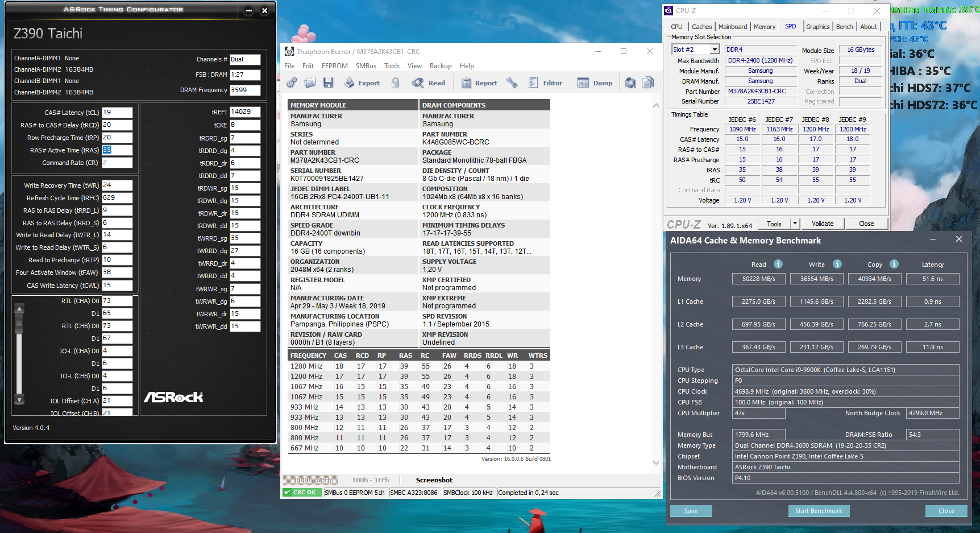Click the Start Benchmark button
The image size is (980, 533).
tap(818, 511)
